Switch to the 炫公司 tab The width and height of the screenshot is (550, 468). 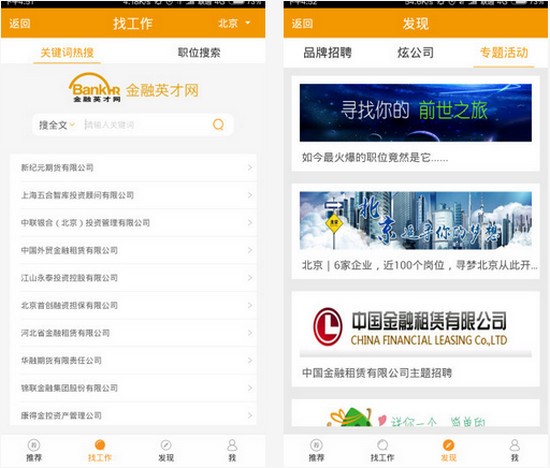click(416, 53)
